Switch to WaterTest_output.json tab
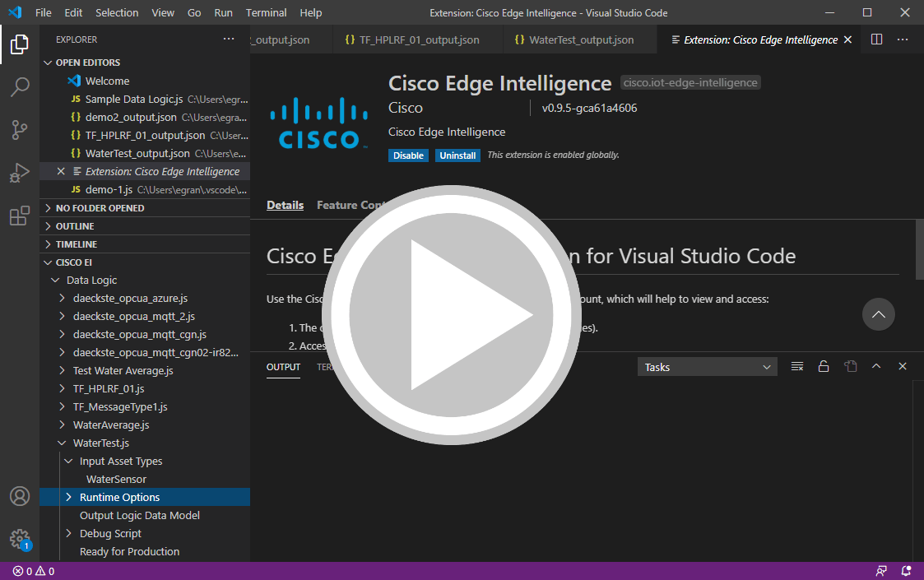 click(580, 39)
